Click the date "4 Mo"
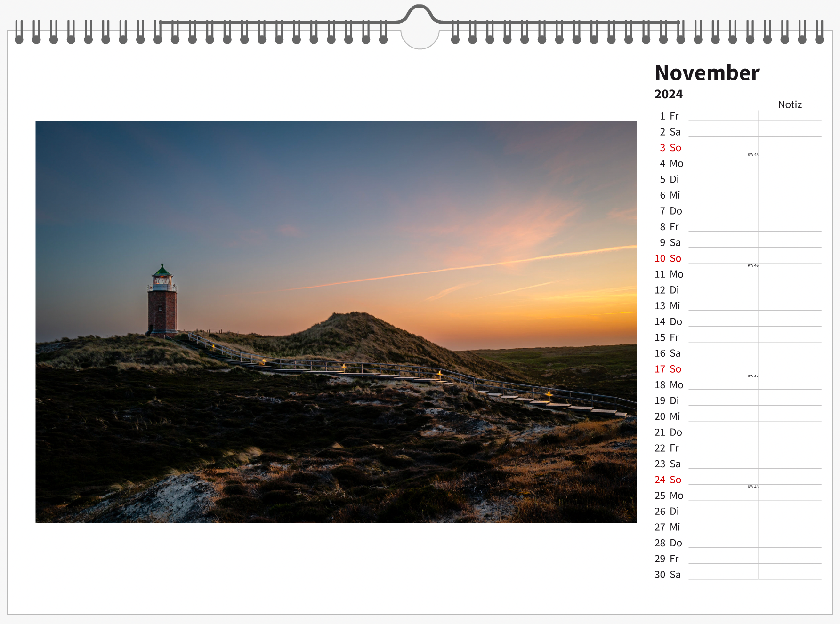The height and width of the screenshot is (624, 840). (671, 163)
